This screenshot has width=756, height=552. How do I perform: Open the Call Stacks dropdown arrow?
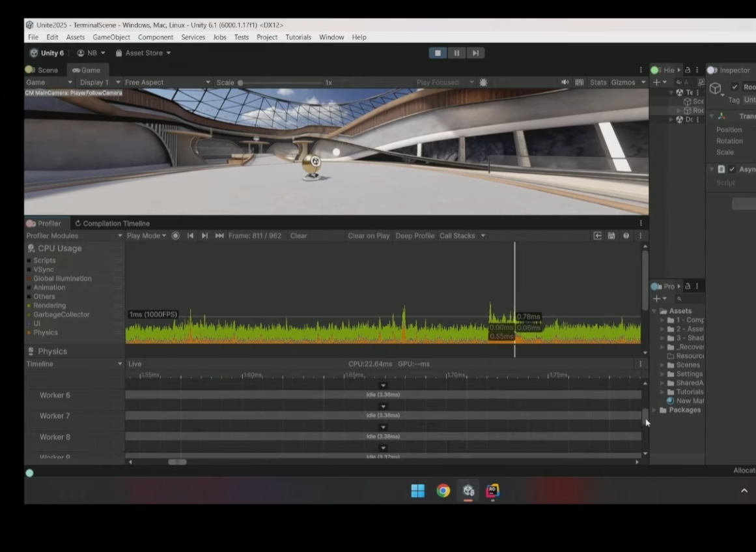click(x=483, y=235)
